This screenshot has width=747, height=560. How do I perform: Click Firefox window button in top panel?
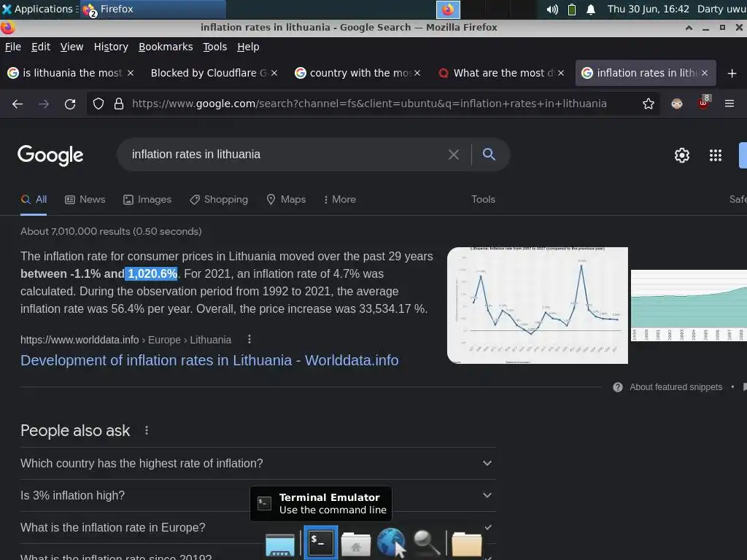(x=152, y=9)
